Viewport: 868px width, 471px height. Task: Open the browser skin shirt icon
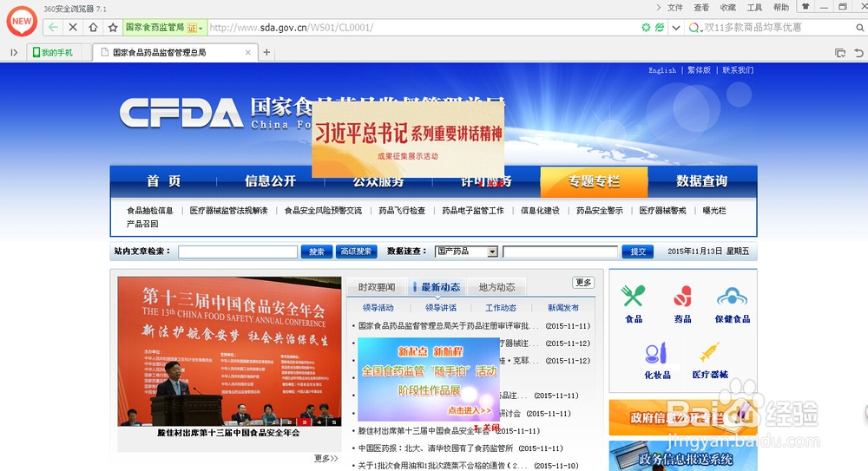[806, 7]
